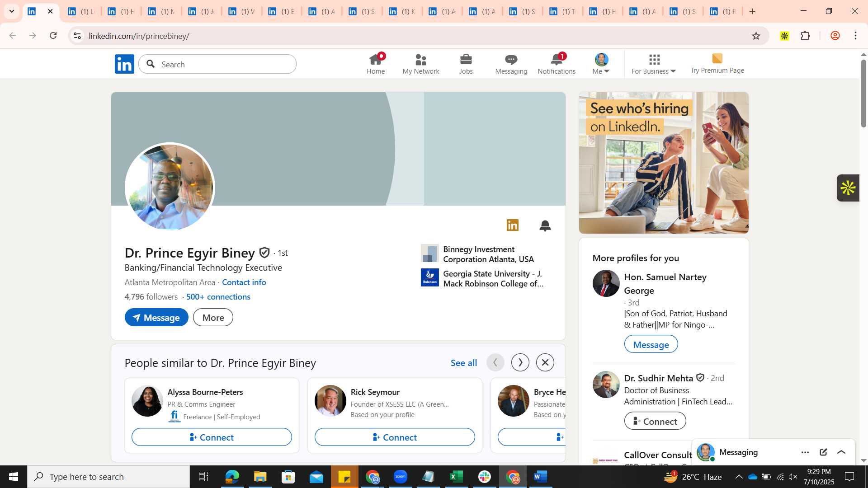Open the Jobs briefcase icon
Image resolution: width=868 pixels, height=488 pixels.
click(466, 64)
